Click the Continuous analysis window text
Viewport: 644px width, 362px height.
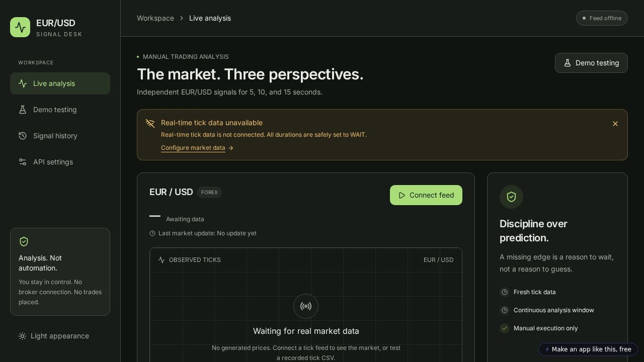click(x=554, y=310)
